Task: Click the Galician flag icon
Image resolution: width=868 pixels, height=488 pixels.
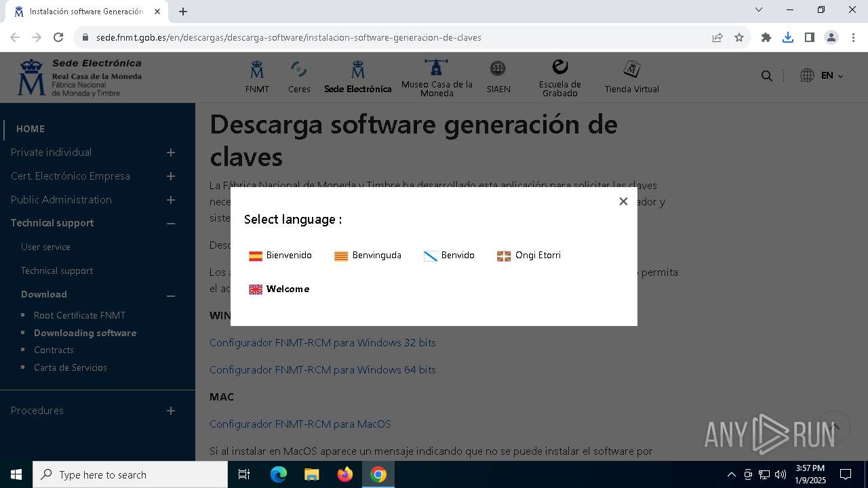Action: click(x=431, y=256)
